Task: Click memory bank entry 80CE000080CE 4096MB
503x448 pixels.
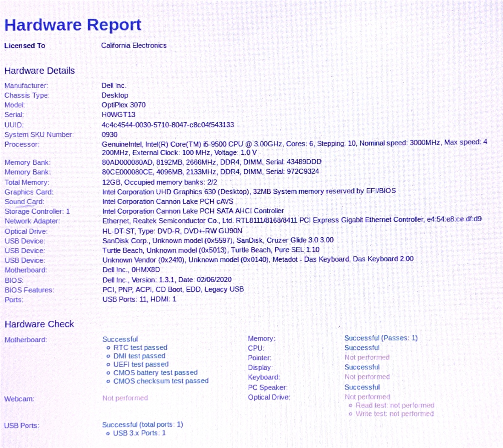Action: click(x=210, y=172)
